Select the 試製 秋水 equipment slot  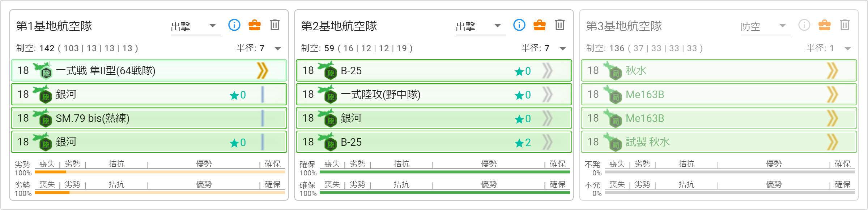click(719, 142)
